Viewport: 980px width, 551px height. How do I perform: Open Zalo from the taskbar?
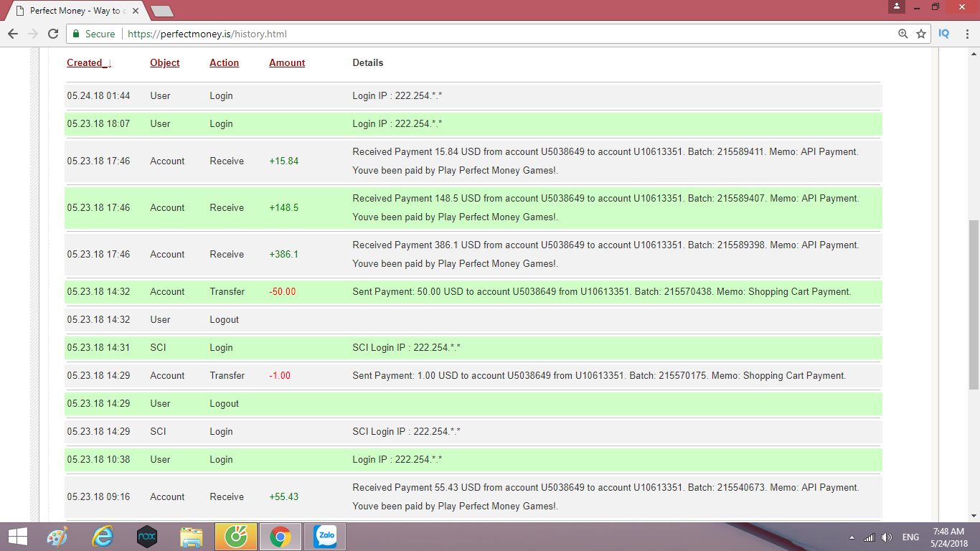[x=325, y=537]
